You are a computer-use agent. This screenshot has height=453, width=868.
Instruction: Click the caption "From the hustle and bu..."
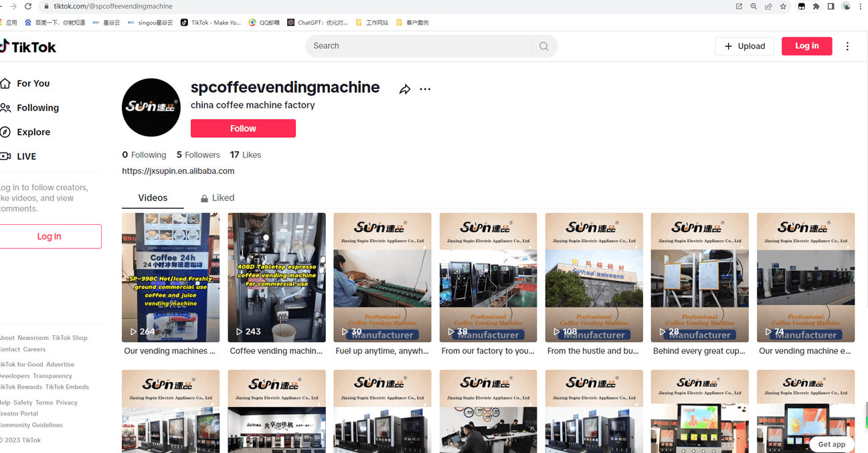click(593, 351)
